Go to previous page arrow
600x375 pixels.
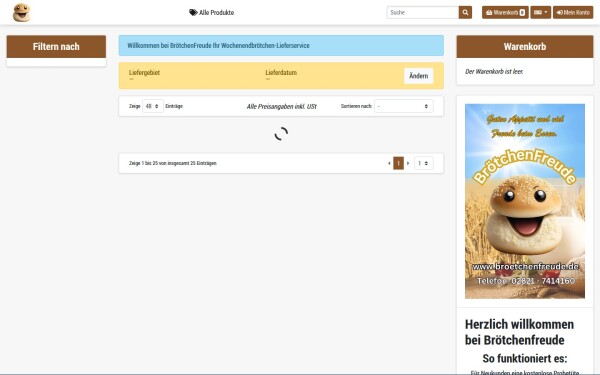point(389,163)
